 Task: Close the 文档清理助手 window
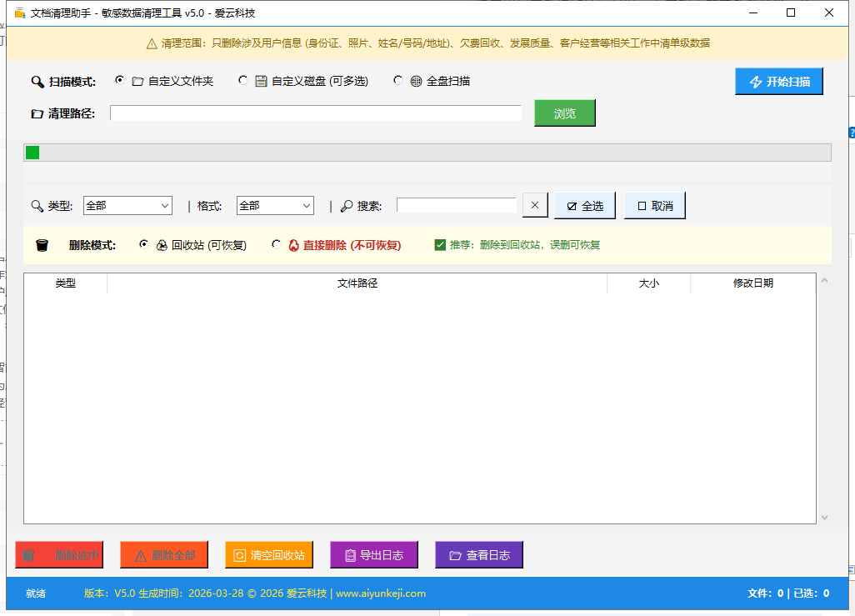[829, 13]
